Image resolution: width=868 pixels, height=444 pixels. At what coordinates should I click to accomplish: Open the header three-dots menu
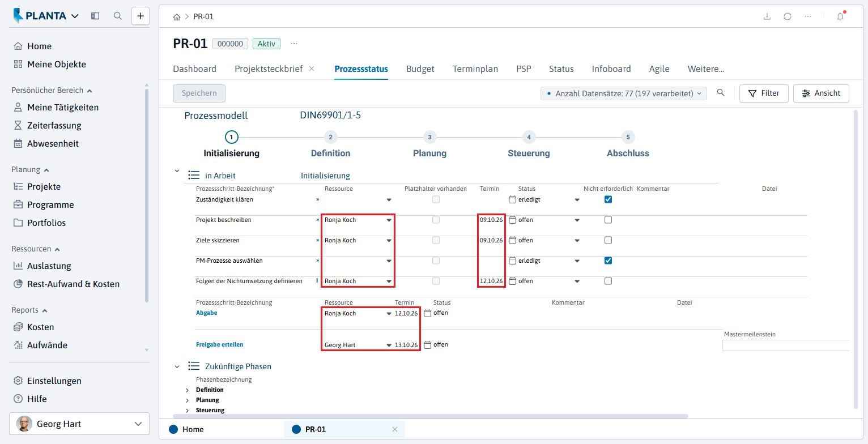pyautogui.click(x=808, y=16)
